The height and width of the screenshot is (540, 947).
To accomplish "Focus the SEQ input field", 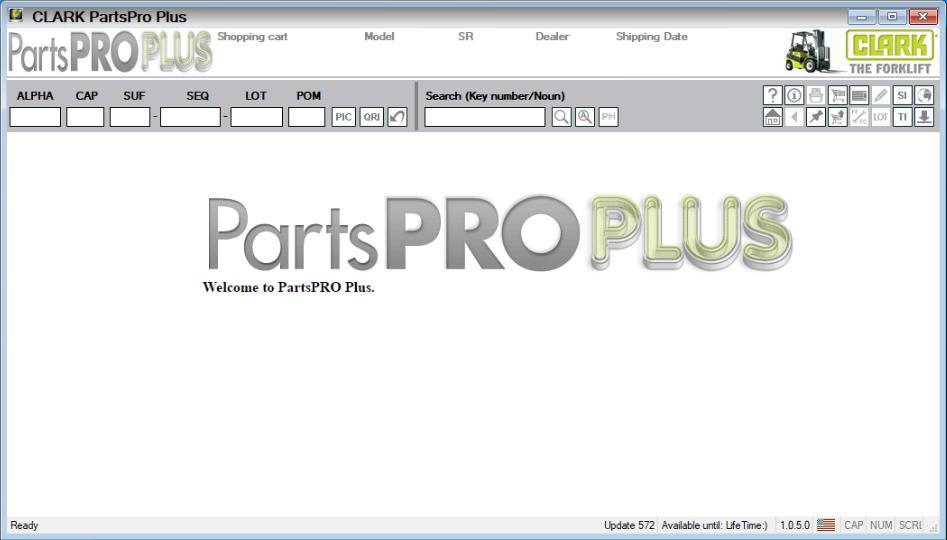I will pyautogui.click(x=190, y=117).
